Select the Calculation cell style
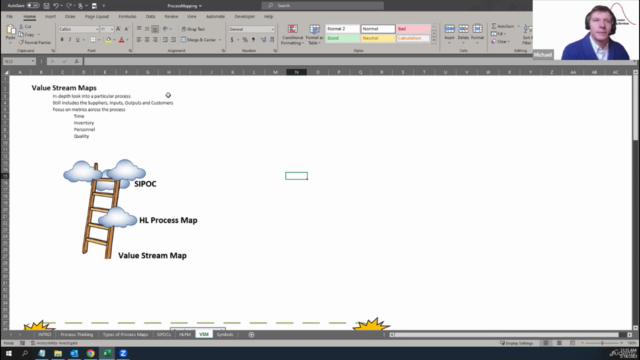640x360 pixels. point(413,38)
